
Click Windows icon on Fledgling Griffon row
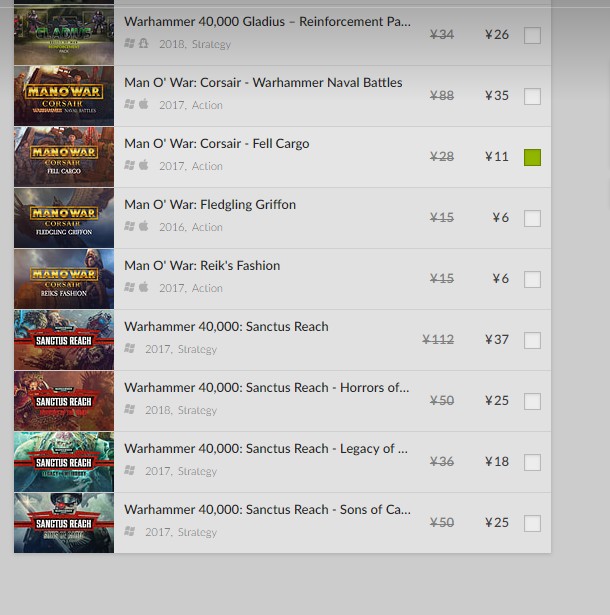[129, 226]
